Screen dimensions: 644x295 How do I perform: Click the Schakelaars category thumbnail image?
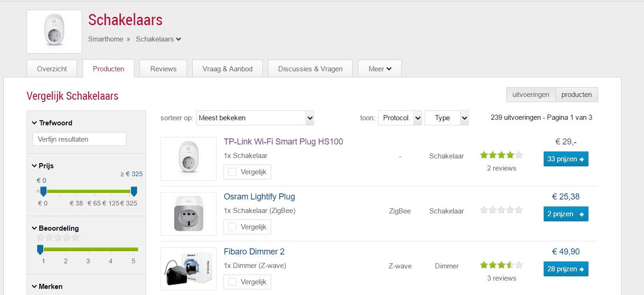tap(54, 32)
